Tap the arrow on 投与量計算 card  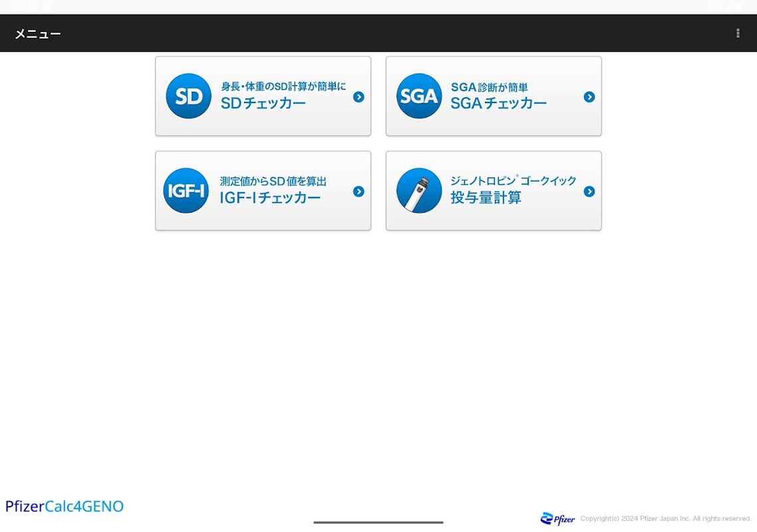(x=589, y=192)
